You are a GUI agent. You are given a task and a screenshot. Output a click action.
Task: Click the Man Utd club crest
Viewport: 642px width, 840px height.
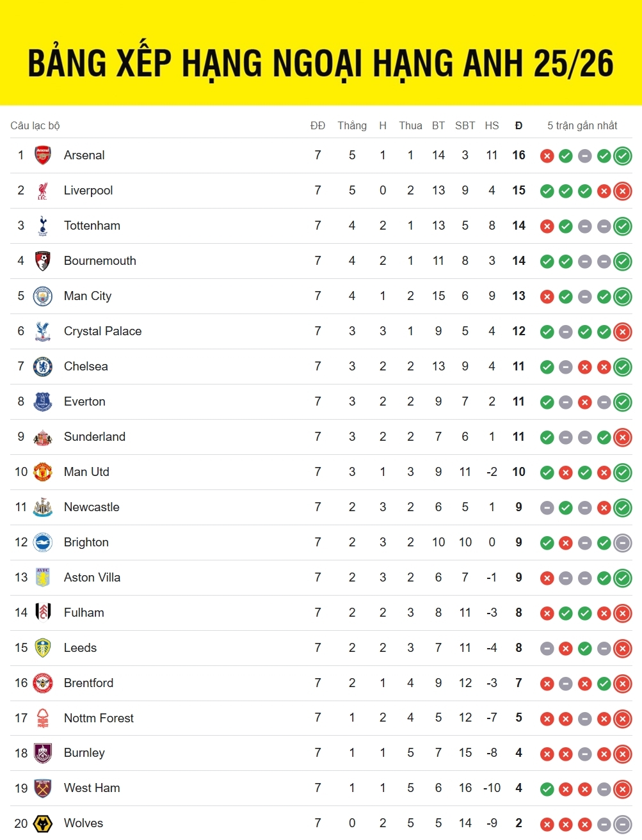[x=43, y=472]
